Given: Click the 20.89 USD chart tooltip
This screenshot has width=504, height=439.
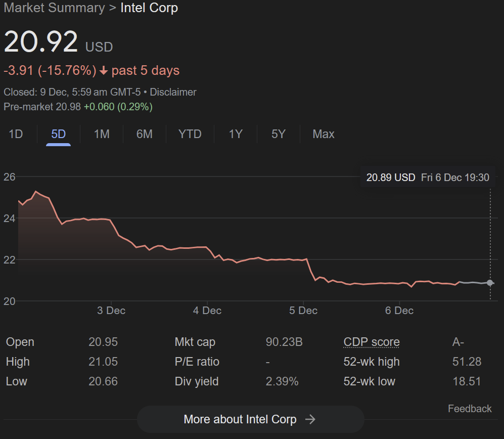Looking at the screenshot, I should pyautogui.click(x=428, y=178).
